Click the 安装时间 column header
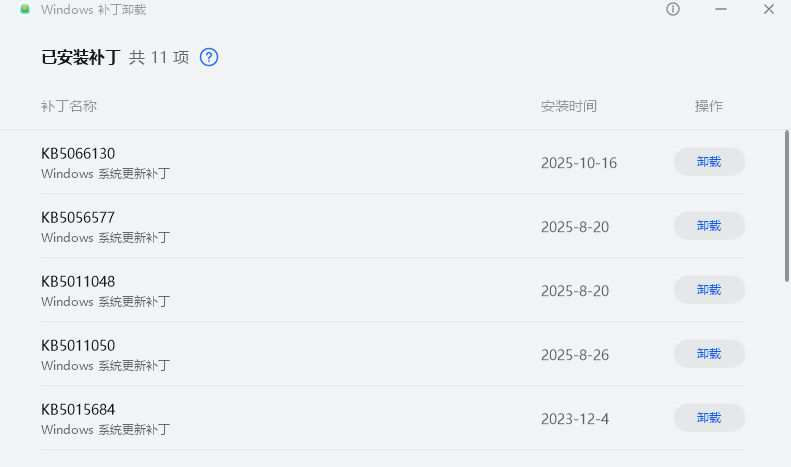This screenshot has height=467, width=791. pyautogui.click(x=569, y=106)
